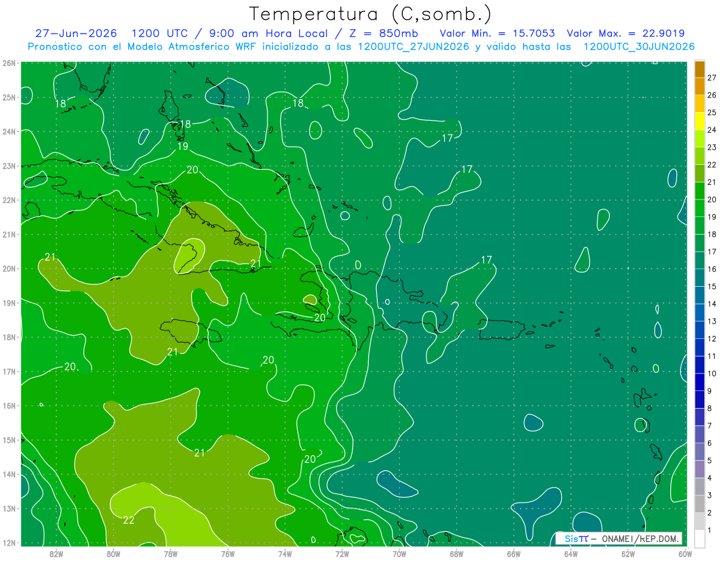The height and width of the screenshot is (562, 728).
Task: Select the color legend value "10"
Action: [x=712, y=373]
